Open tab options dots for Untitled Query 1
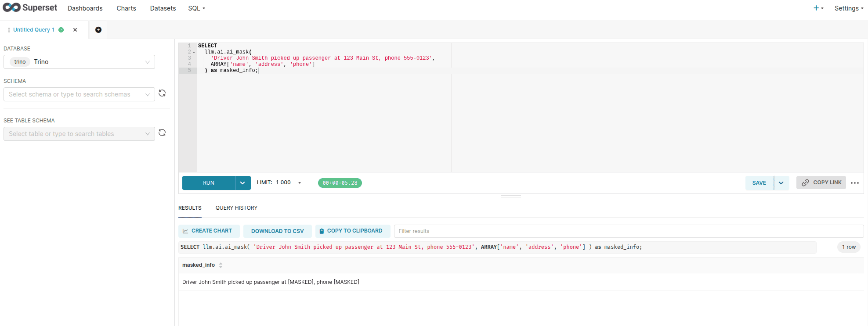 click(x=9, y=30)
